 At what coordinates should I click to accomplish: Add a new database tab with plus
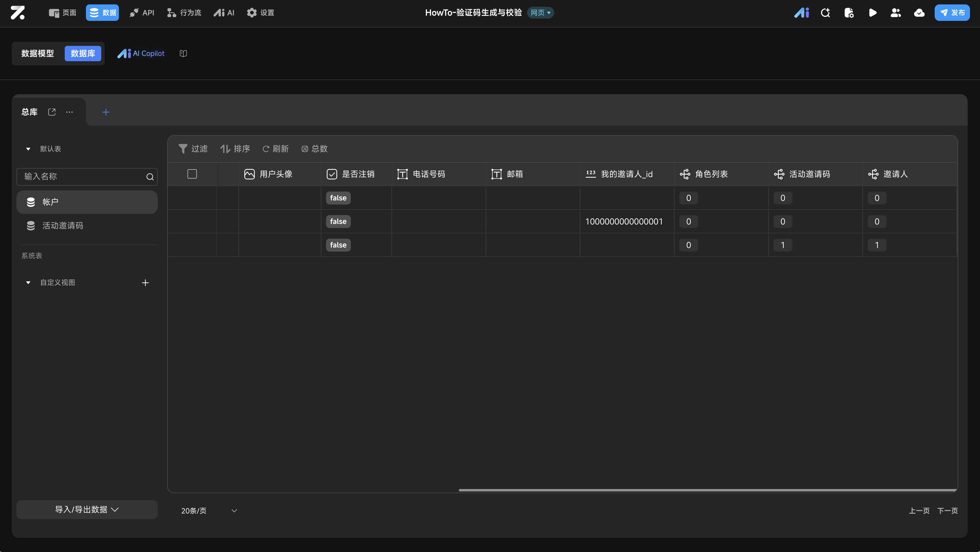tap(106, 112)
